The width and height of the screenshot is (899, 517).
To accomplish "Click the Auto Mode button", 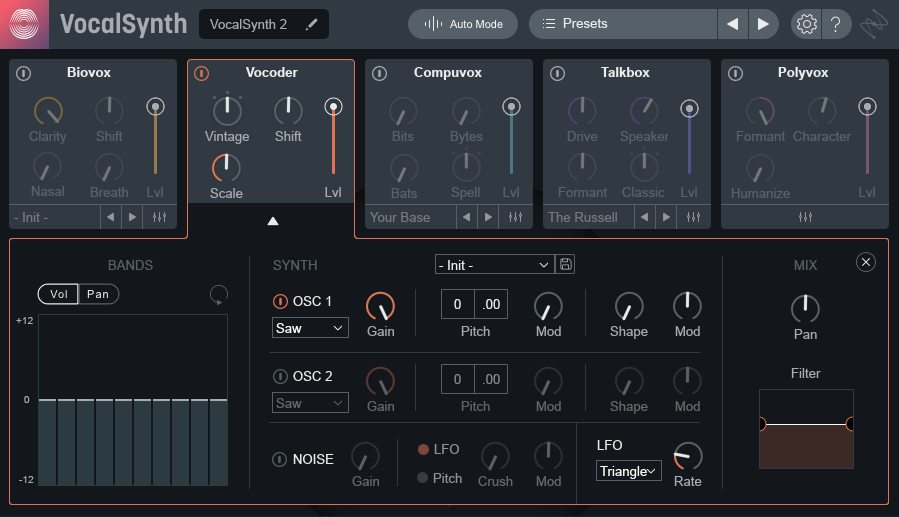I will click(x=463, y=24).
